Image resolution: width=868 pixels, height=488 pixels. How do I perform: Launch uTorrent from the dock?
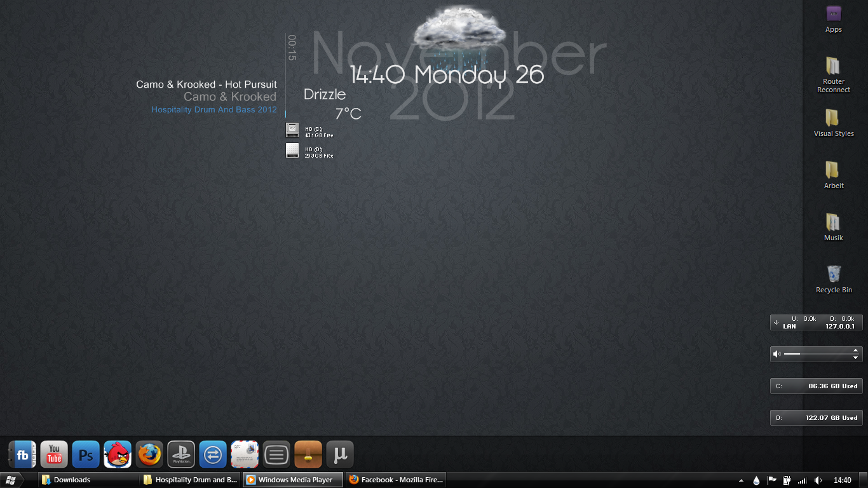click(x=340, y=455)
